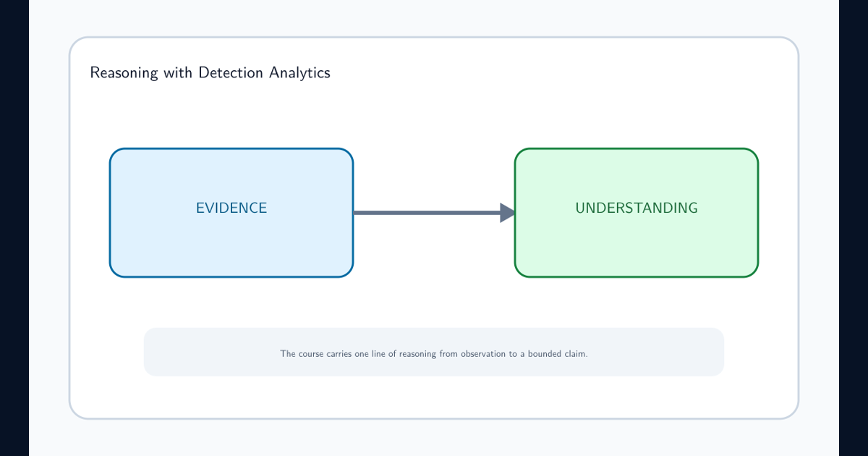Image resolution: width=868 pixels, height=456 pixels.
Task: Select the green UNDERSTANDING box
Action: (x=637, y=213)
